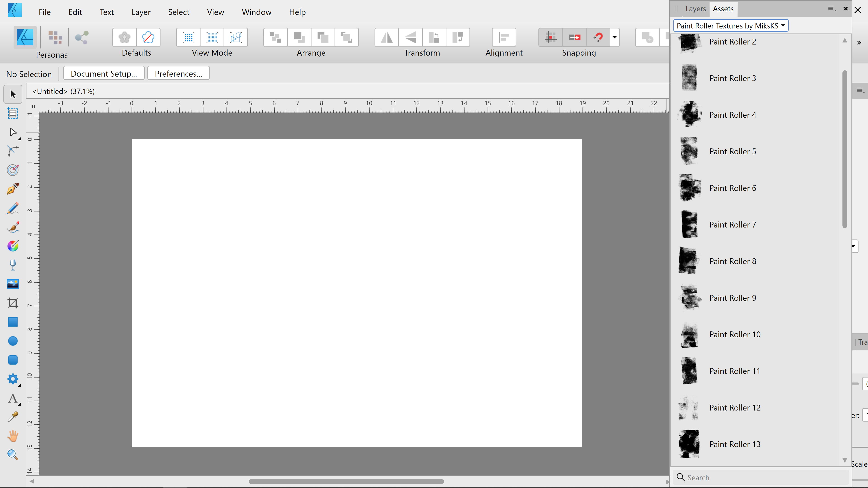Click Rotate Clockwise transform button
The image size is (868, 488).
[x=458, y=37]
